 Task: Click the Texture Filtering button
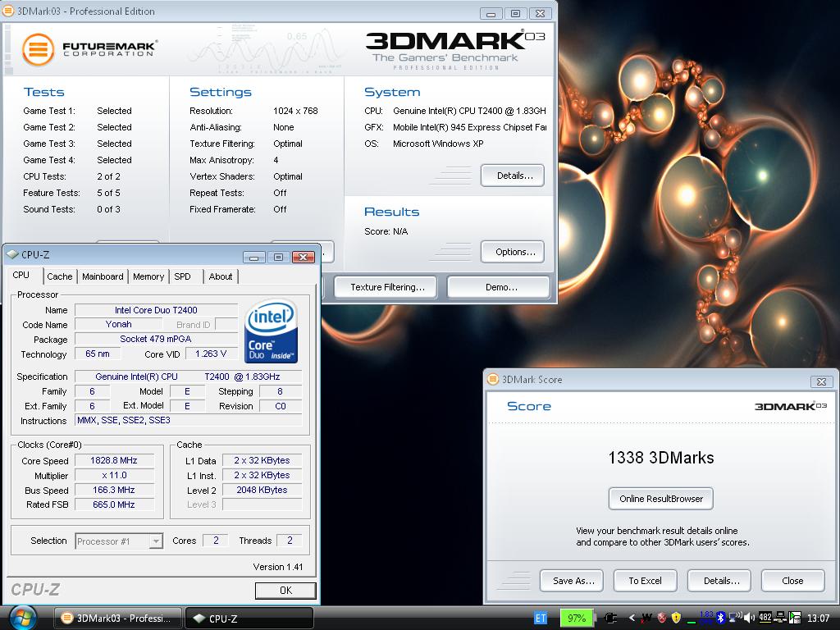(x=386, y=287)
